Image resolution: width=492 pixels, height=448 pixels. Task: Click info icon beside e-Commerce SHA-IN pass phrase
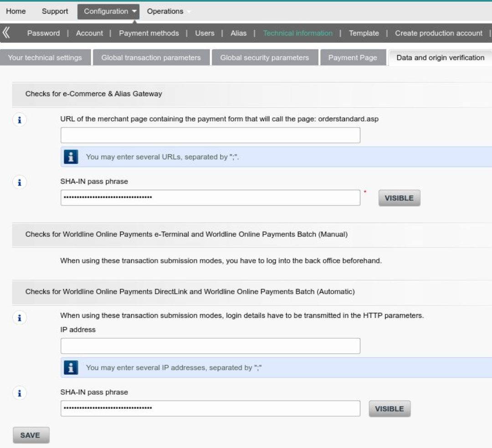pos(19,183)
